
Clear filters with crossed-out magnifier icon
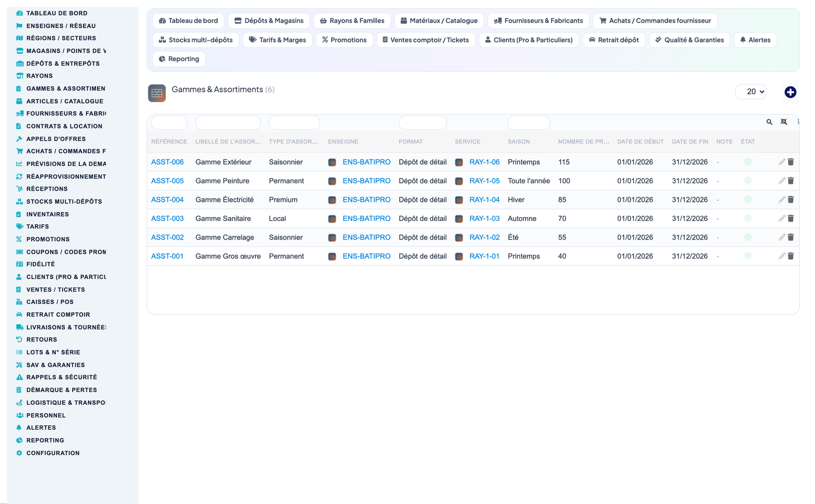tap(784, 122)
